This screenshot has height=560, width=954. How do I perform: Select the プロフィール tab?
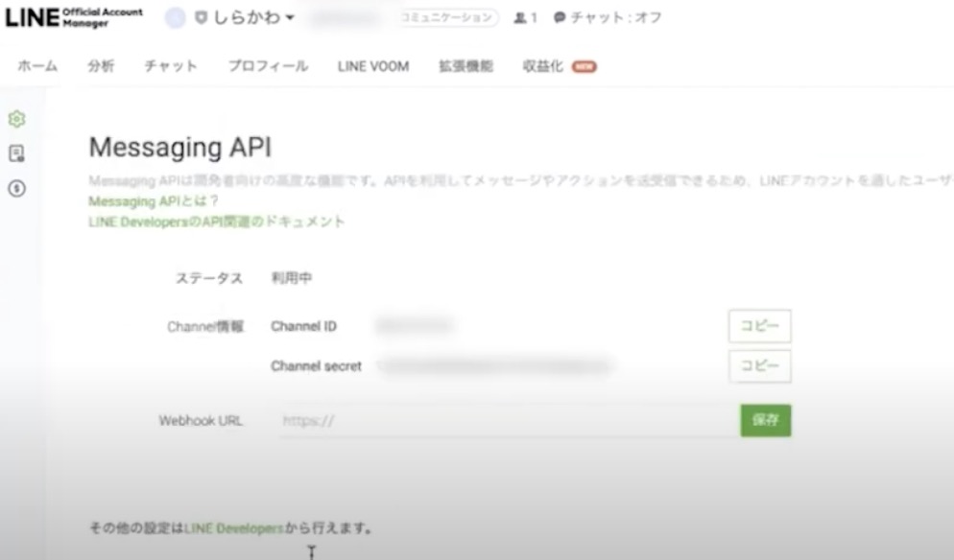pos(269,66)
